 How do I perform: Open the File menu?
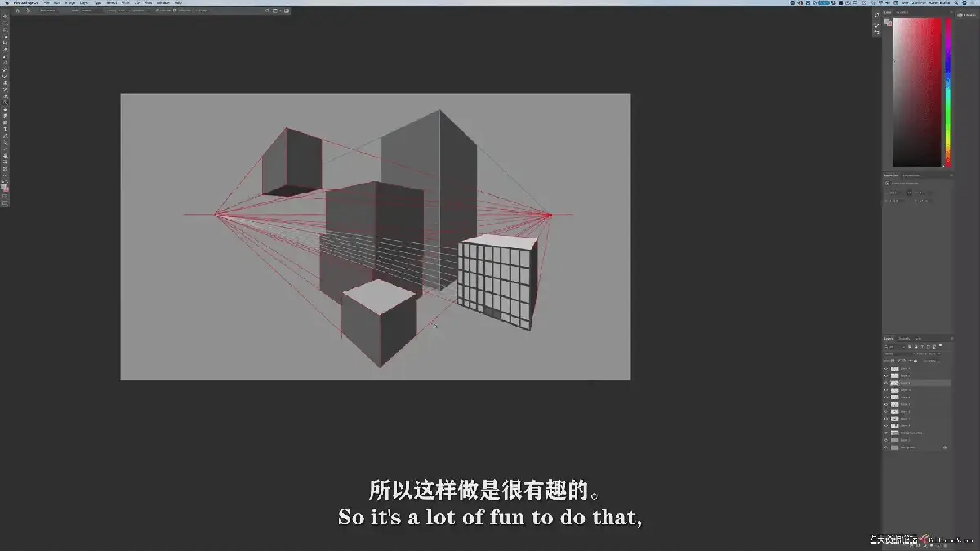coord(47,2)
